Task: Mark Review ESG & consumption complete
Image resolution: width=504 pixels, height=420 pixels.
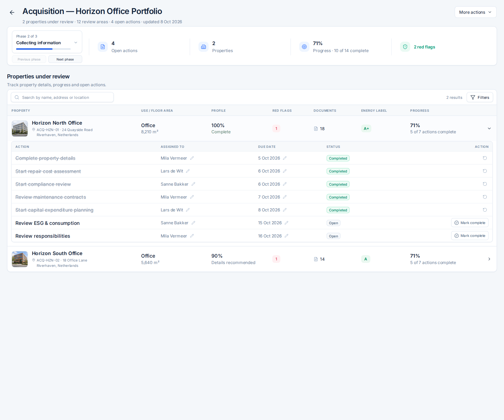Action: pos(470,223)
